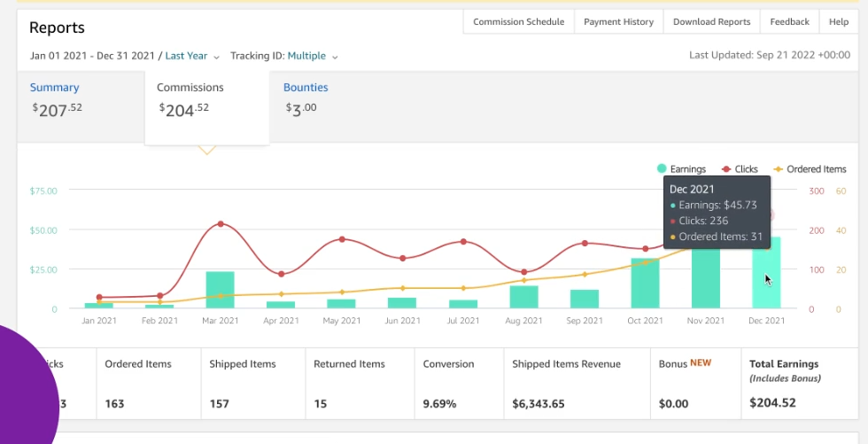Click the Conversion column header

[x=448, y=364]
